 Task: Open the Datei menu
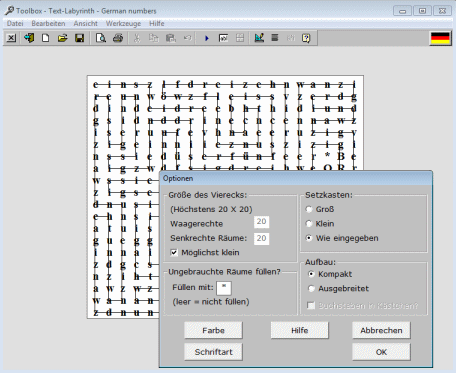click(15, 24)
